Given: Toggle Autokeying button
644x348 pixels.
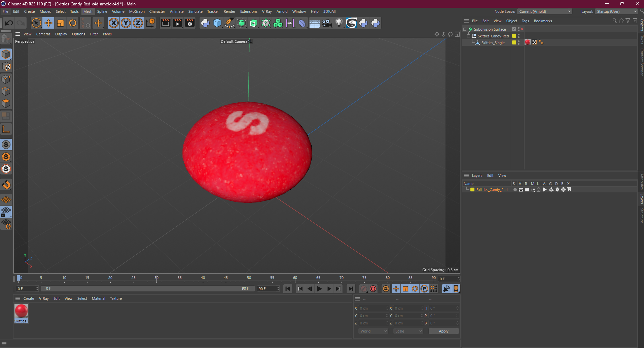Looking at the screenshot, I should tap(373, 289).
